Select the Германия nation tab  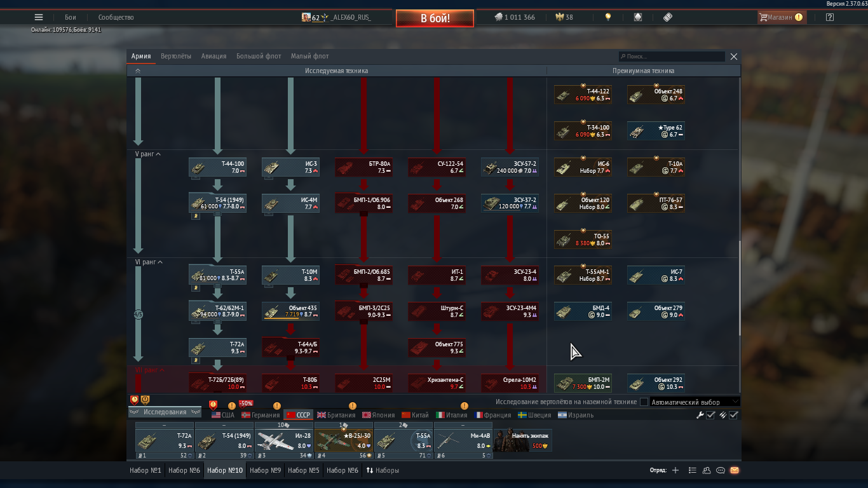(x=261, y=415)
